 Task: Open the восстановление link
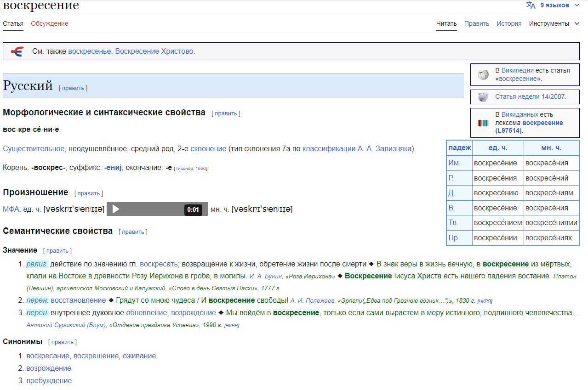tap(78, 300)
